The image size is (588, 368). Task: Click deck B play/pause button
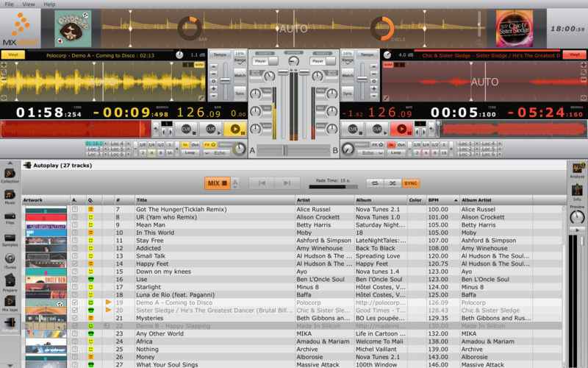pyautogui.click(x=401, y=130)
